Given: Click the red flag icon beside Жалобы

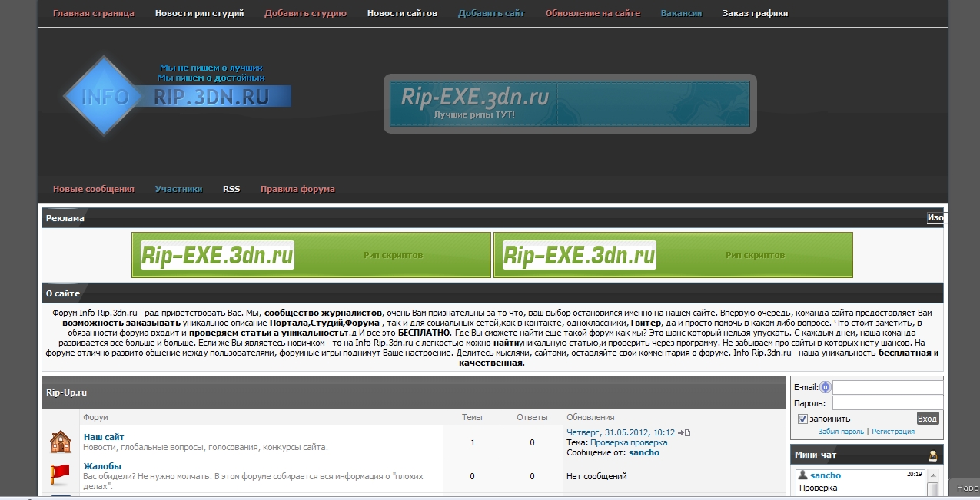Looking at the screenshot, I should click(x=61, y=473).
